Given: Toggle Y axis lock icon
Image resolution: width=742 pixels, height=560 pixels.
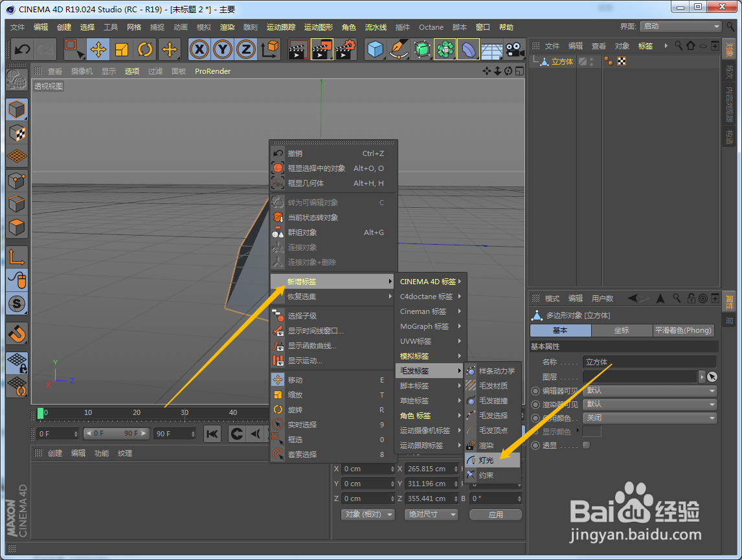Looking at the screenshot, I should [x=223, y=49].
